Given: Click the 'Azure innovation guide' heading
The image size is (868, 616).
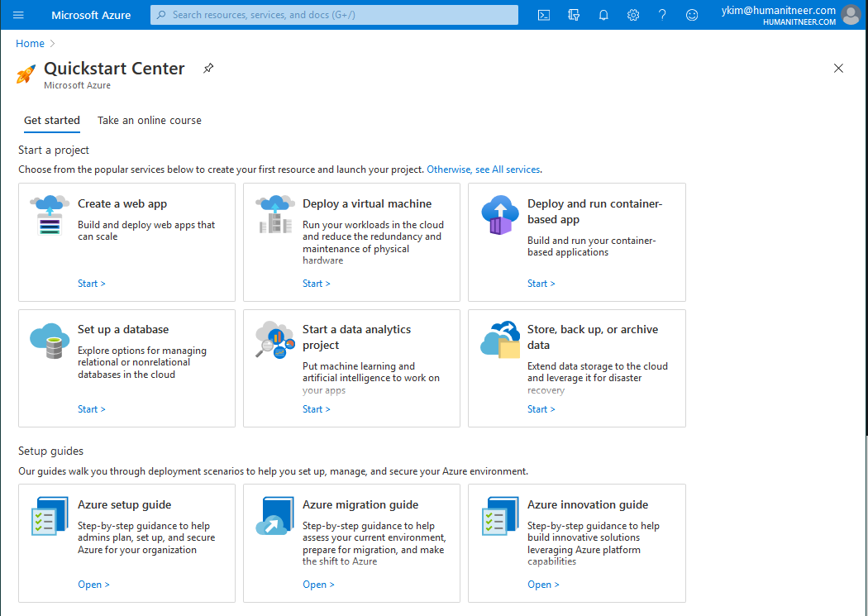Looking at the screenshot, I should pyautogui.click(x=587, y=504).
